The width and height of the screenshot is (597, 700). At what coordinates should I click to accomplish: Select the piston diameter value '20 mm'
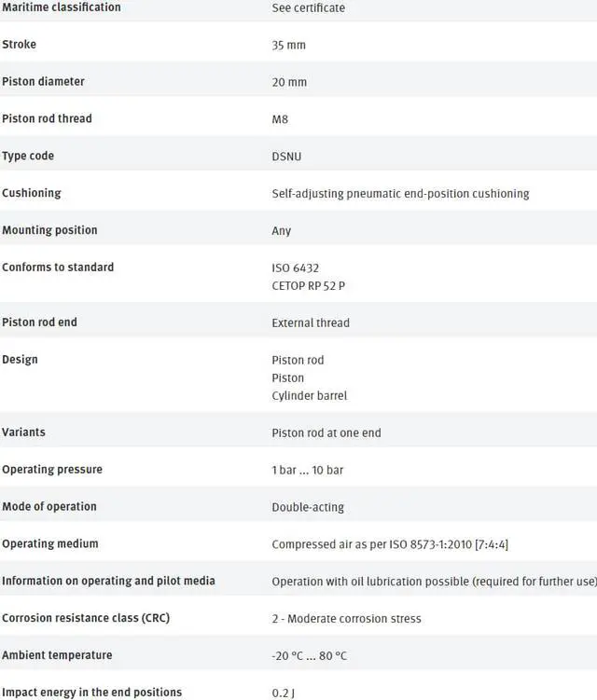[x=289, y=82]
